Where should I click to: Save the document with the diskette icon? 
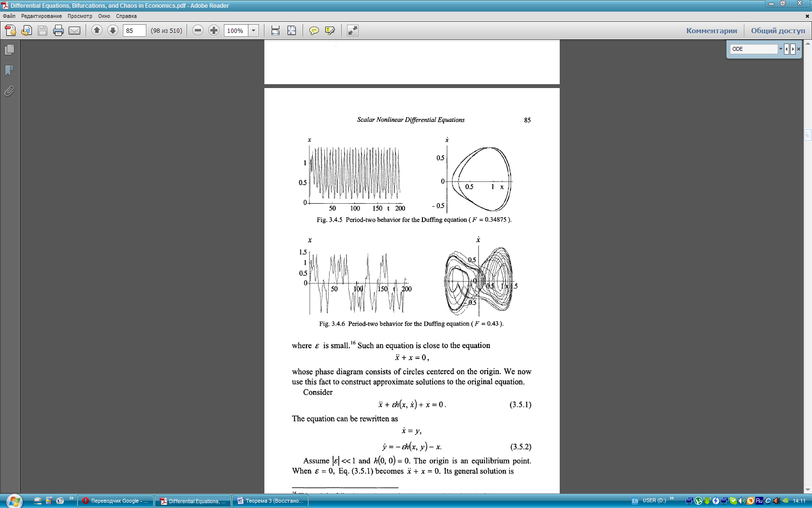pos(43,30)
